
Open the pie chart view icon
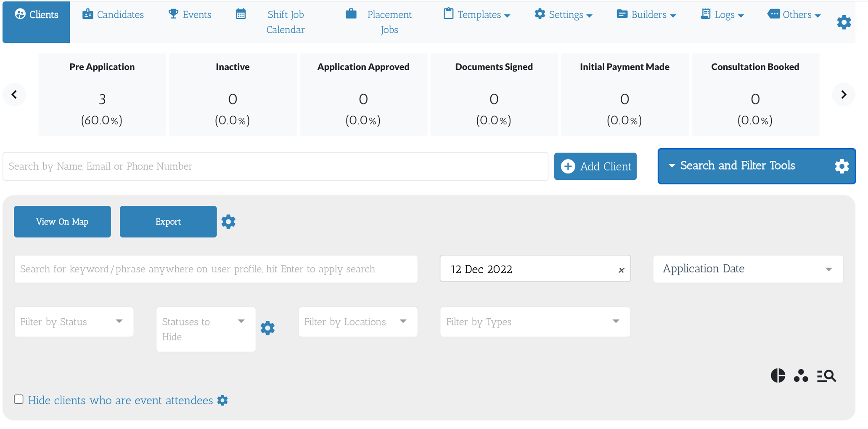click(x=778, y=376)
